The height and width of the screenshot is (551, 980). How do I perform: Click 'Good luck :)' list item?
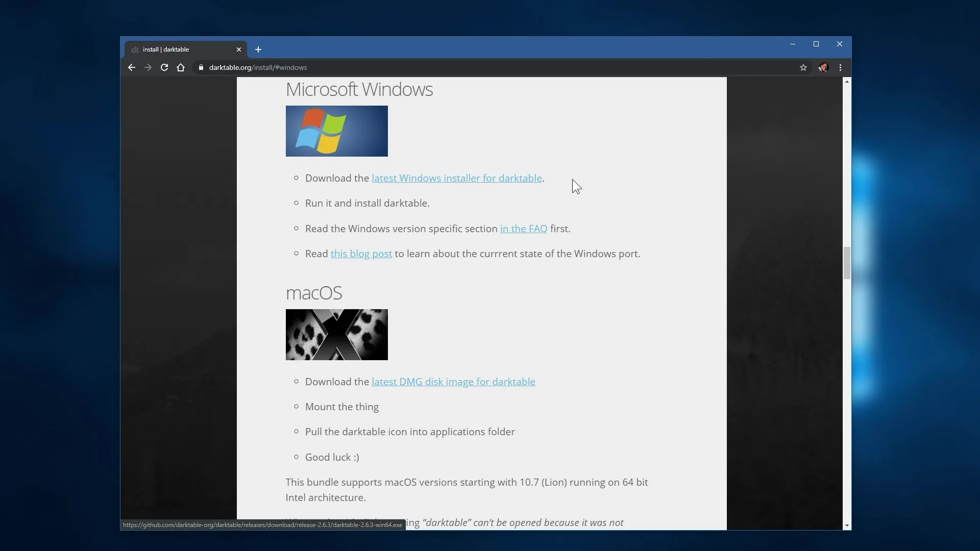[x=332, y=457]
